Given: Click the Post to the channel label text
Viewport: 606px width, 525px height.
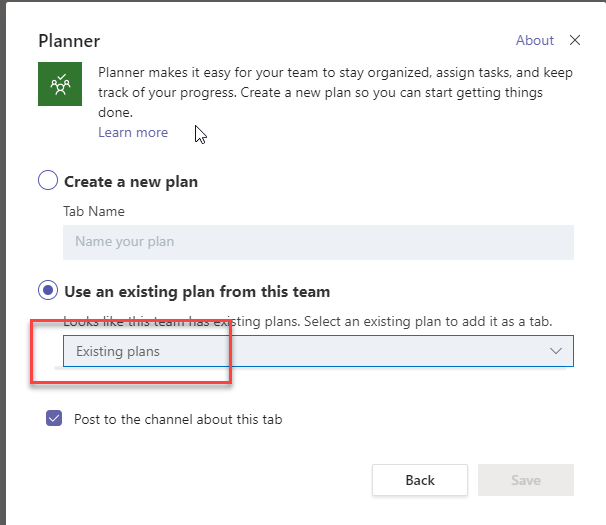Looking at the screenshot, I should (178, 419).
